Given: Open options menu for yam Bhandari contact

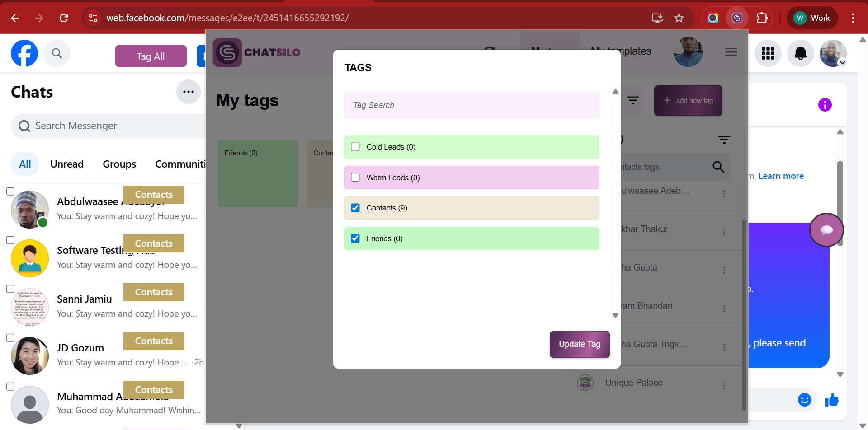Looking at the screenshot, I should [x=724, y=308].
